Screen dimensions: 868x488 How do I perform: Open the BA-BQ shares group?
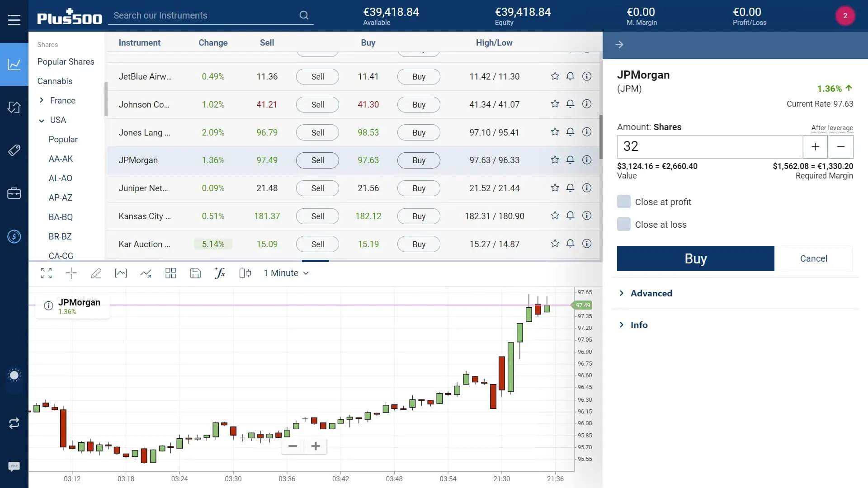(x=61, y=217)
